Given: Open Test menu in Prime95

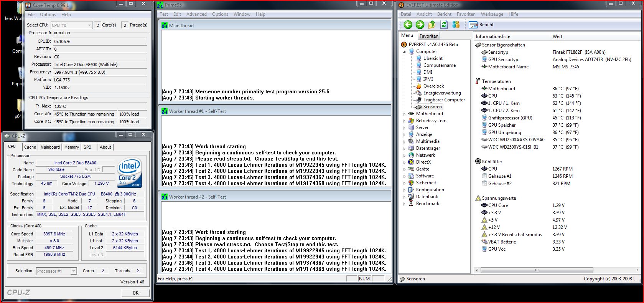Looking at the screenshot, I should (164, 14).
